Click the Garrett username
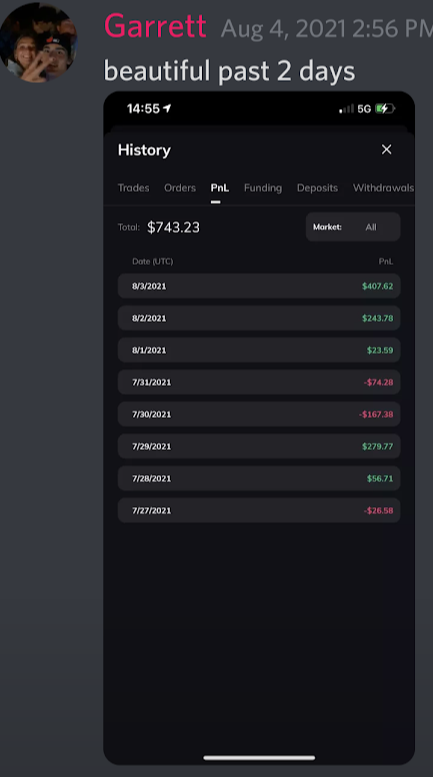This screenshot has width=433, height=777. click(x=155, y=26)
